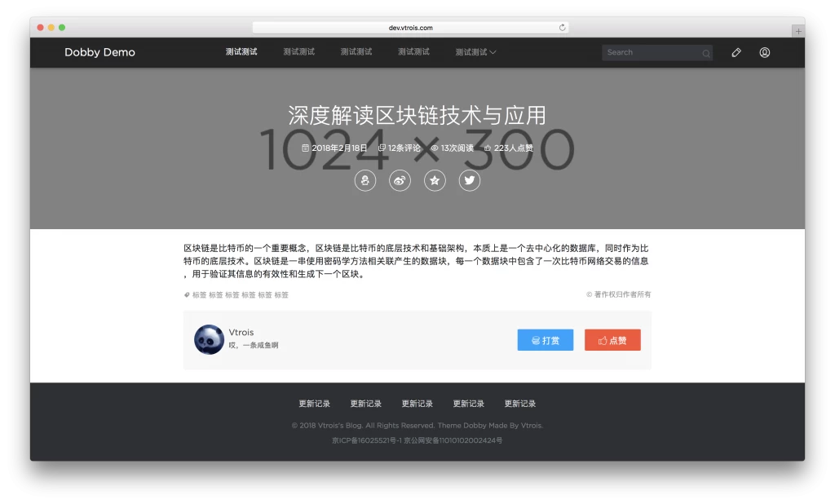
Task: Click the comment bubble icon beside 12条评论
Action: 382,148
